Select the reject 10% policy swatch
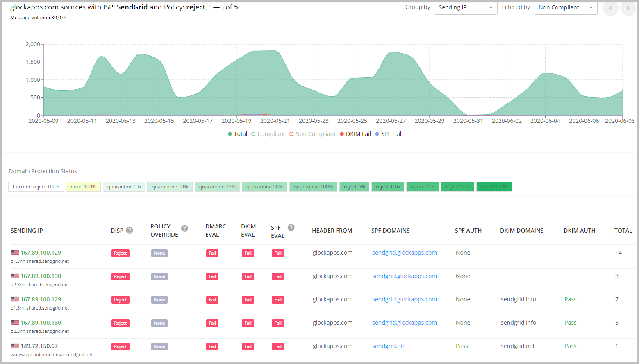 (388, 187)
